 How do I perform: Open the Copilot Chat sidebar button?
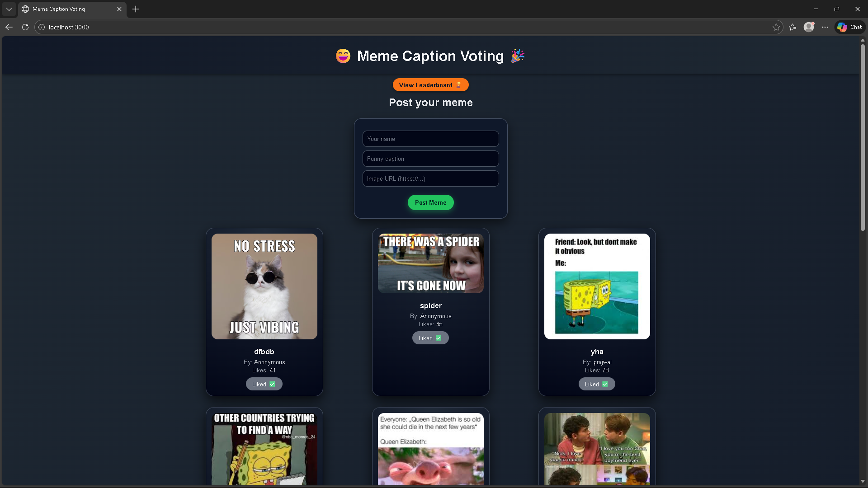pyautogui.click(x=849, y=27)
